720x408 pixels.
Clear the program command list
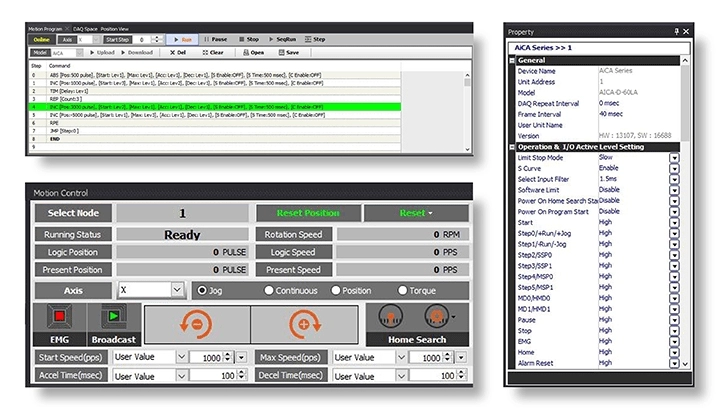pyautogui.click(x=211, y=52)
